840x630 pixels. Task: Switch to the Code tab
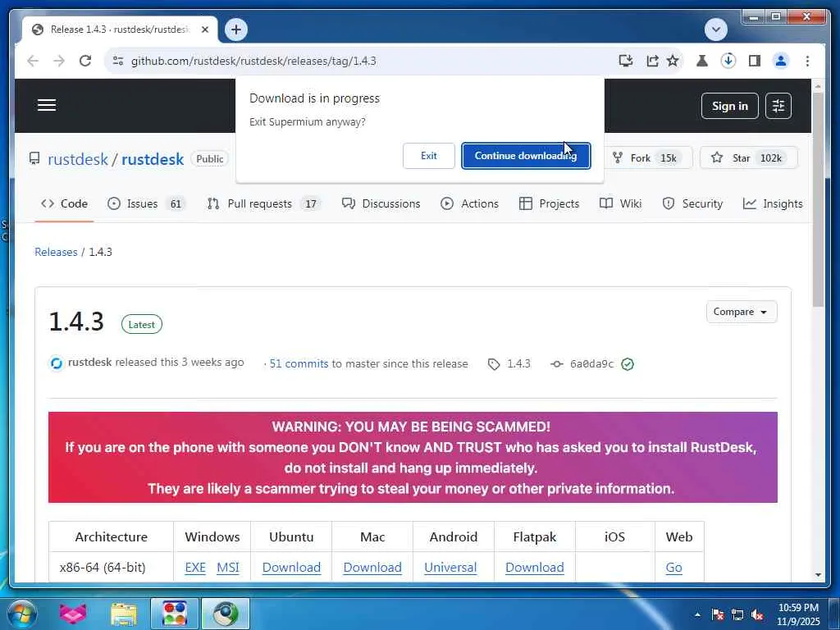click(x=64, y=203)
